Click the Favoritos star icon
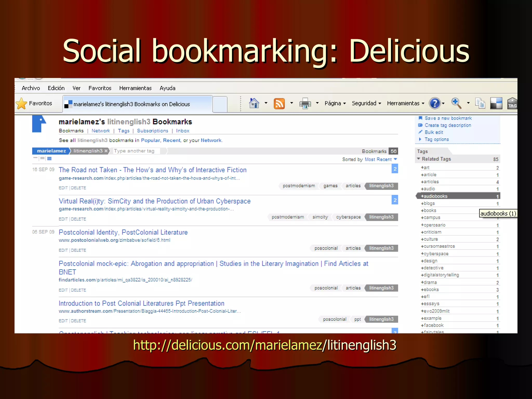Screen dimensions: 532x399 click(x=21, y=103)
